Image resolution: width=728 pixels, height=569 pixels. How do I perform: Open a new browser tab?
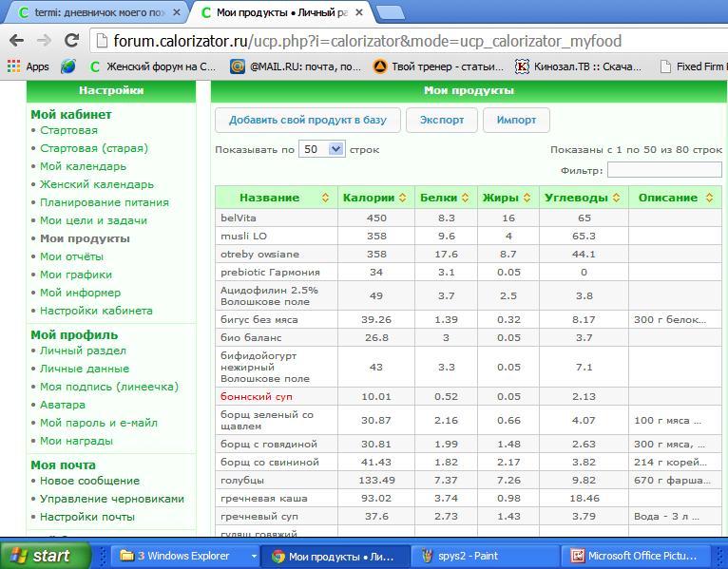390,13
